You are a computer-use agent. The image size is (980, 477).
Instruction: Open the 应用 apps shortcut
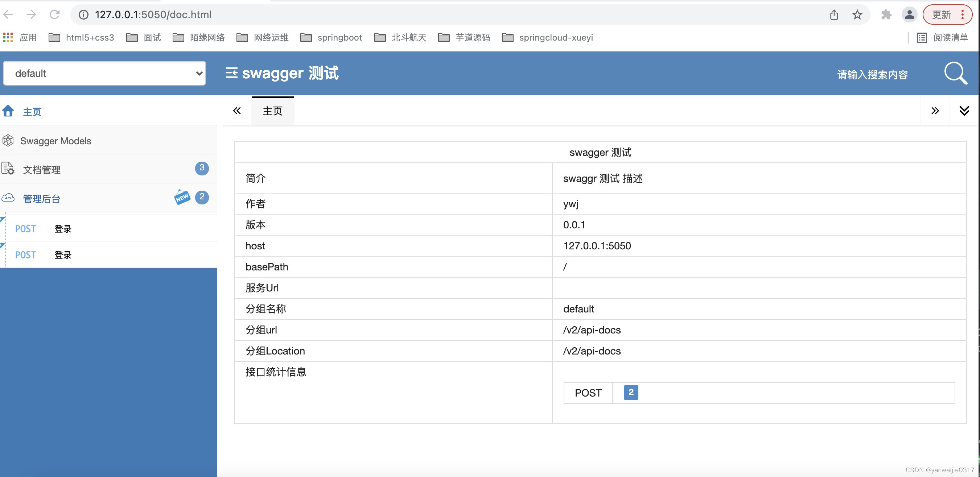20,37
